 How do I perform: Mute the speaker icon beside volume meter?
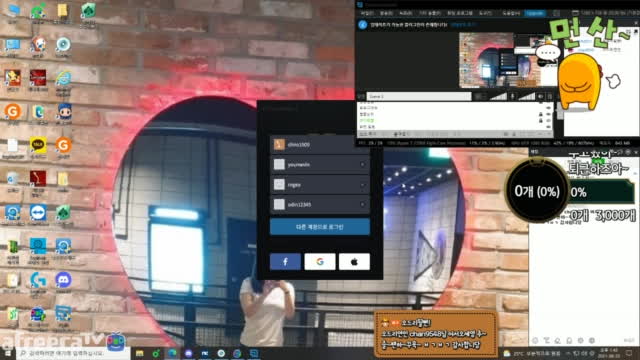point(540,96)
